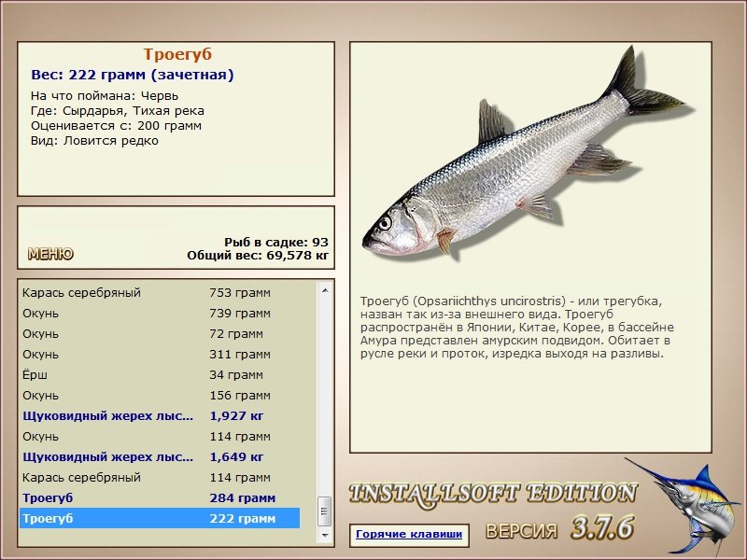Click the scroll up arrow in fish list
747x560 pixels.
point(325,290)
